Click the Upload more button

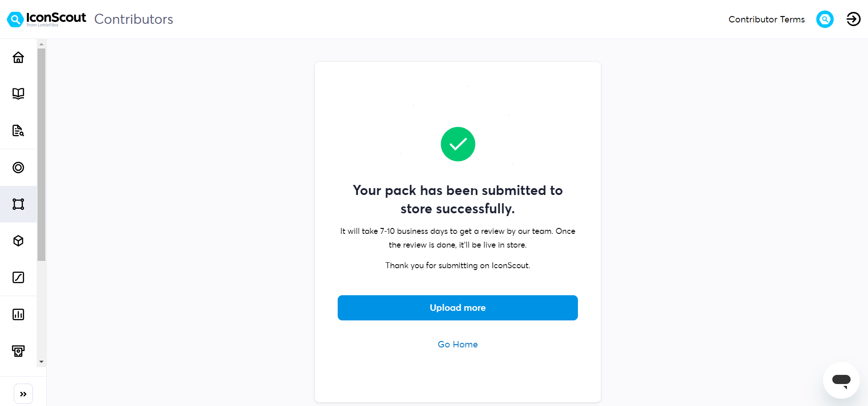click(x=458, y=308)
